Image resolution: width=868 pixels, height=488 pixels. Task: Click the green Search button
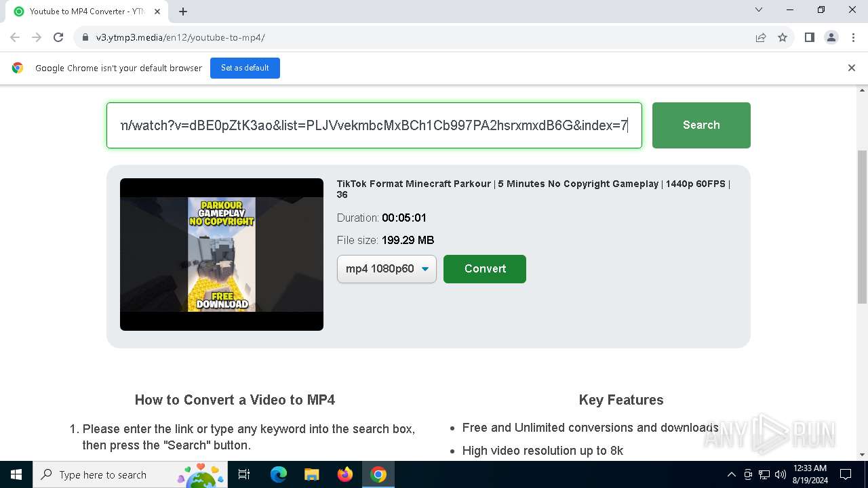tap(701, 125)
